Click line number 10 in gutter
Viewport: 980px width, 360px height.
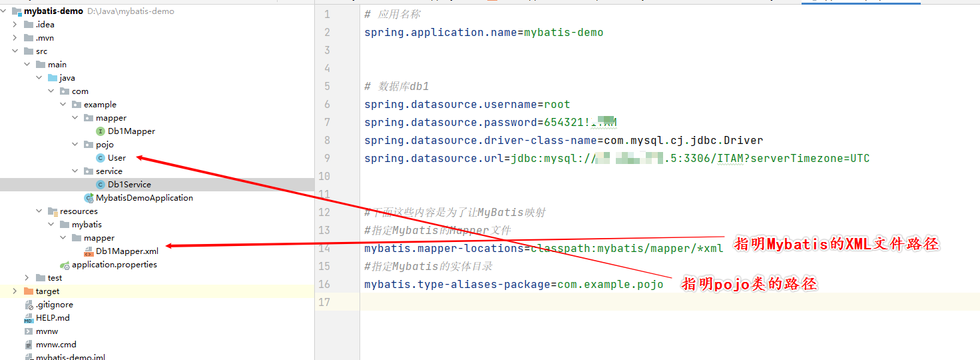click(324, 176)
